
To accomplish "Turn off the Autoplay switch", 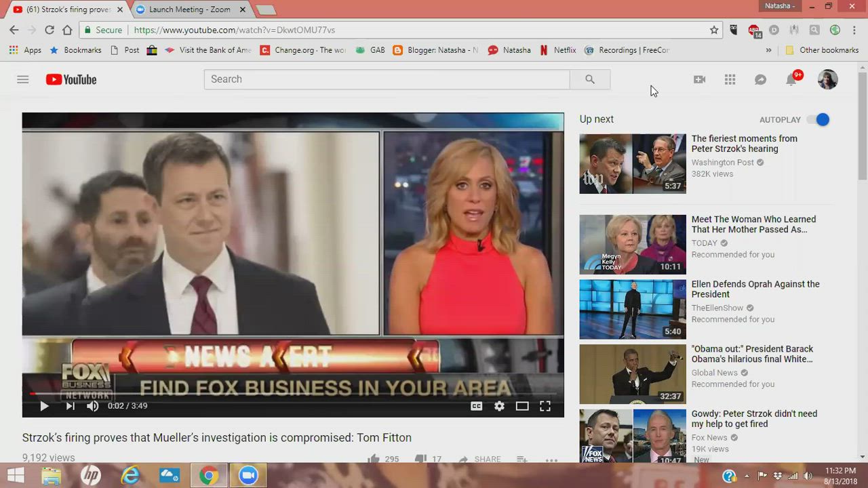I will click(x=818, y=120).
